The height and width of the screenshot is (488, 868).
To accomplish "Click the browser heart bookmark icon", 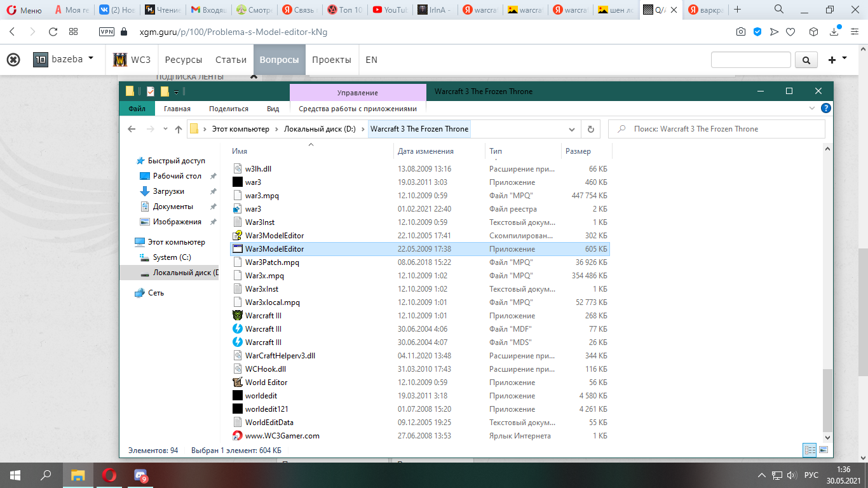I will (790, 32).
